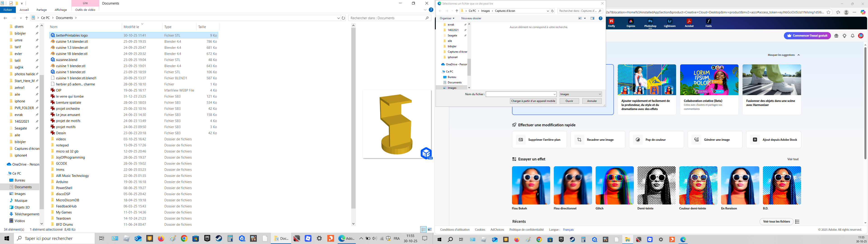
Task: Select the Glitch effect thumbnail
Action: [615, 185]
